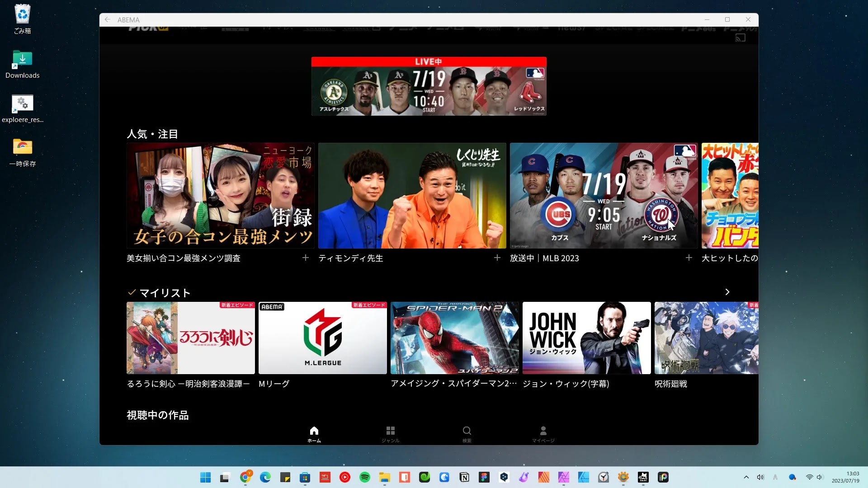Open the Windows Start menu
The image size is (868, 488).
[205, 477]
